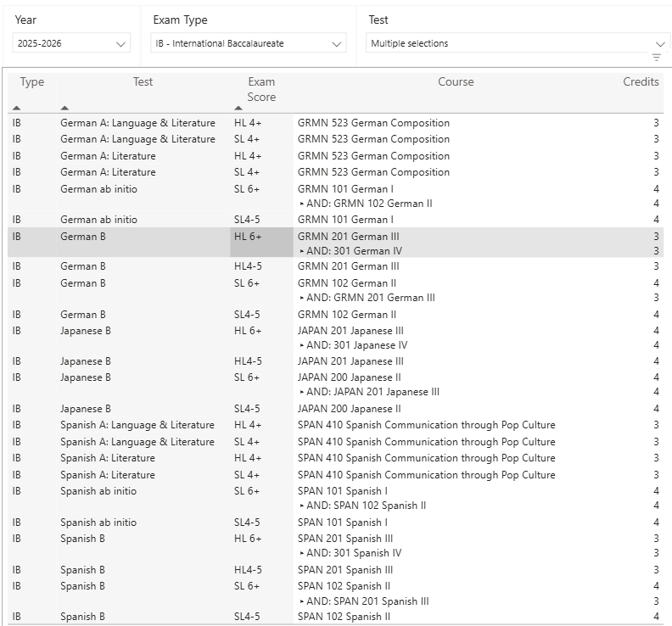Image resolution: width=672 pixels, height=626 pixels.
Task: Open the Test multiple selections dropdown
Action: pos(518,43)
